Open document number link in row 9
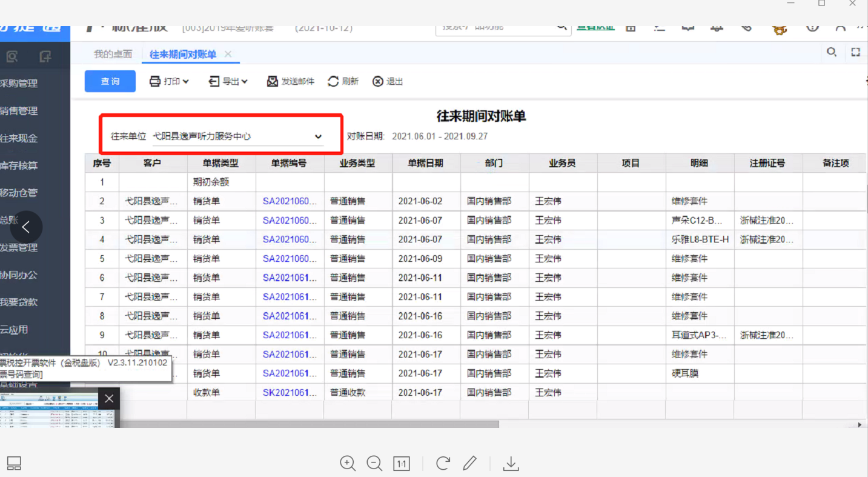The height and width of the screenshot is (477, 868). pos(290,335)
